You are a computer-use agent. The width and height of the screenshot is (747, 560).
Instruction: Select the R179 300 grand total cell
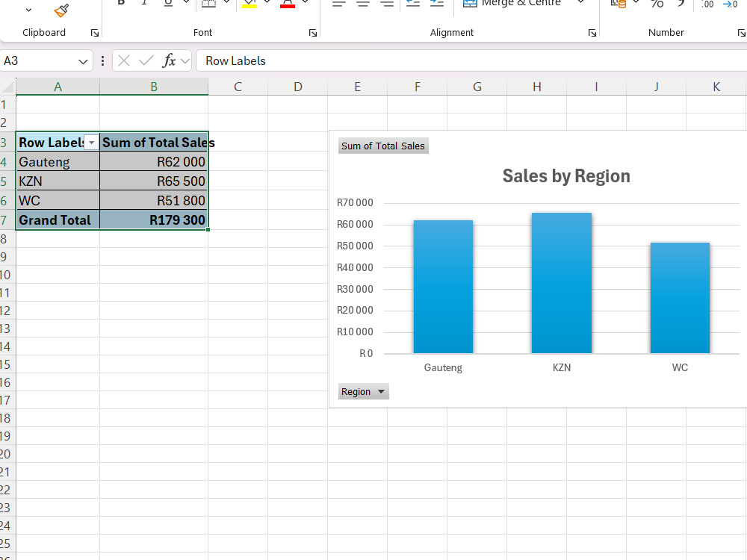point(154,220)
